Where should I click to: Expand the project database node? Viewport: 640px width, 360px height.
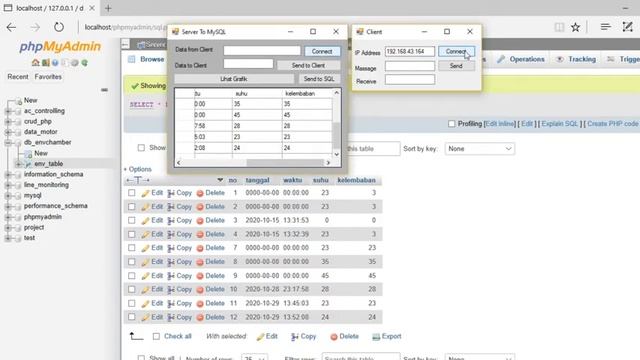pyautogui.click(x=8, y=228)
